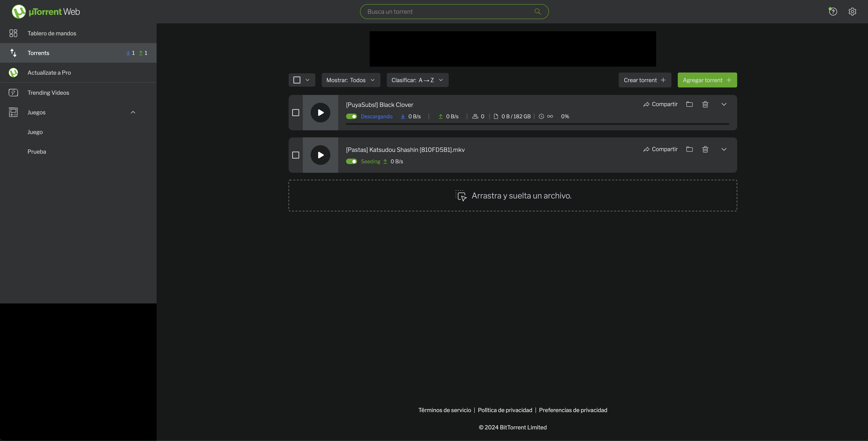Open the Mostrar: Todos filter dropdown
The image size is (868, 441).
[351, 80]
